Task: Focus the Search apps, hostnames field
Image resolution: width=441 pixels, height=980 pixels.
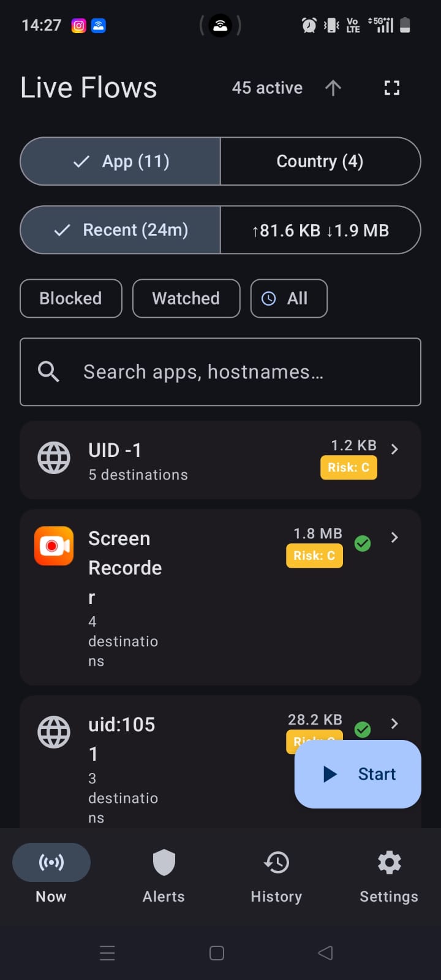Action: click(x=221, y=372)
